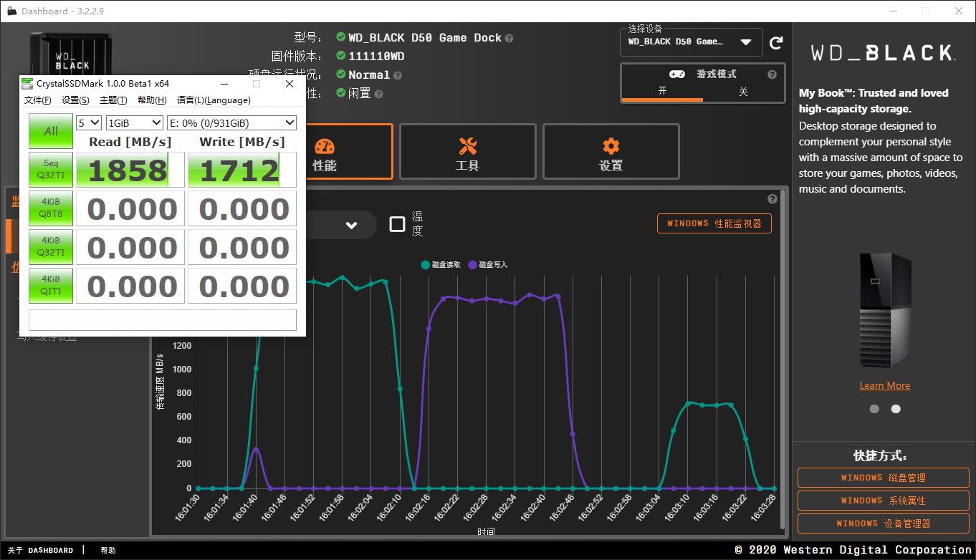
Task: Click model name WD_BLACK D50 Game Dock
Action: (x=425, y=38)
